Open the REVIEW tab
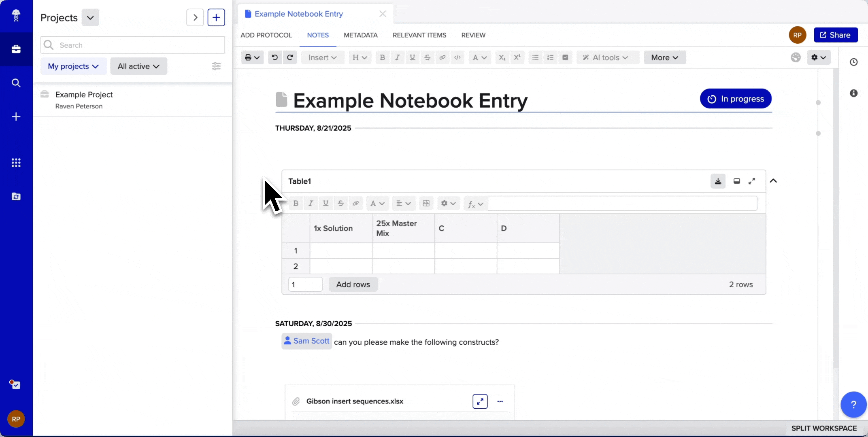868x437 pixels. coord(473,35)
